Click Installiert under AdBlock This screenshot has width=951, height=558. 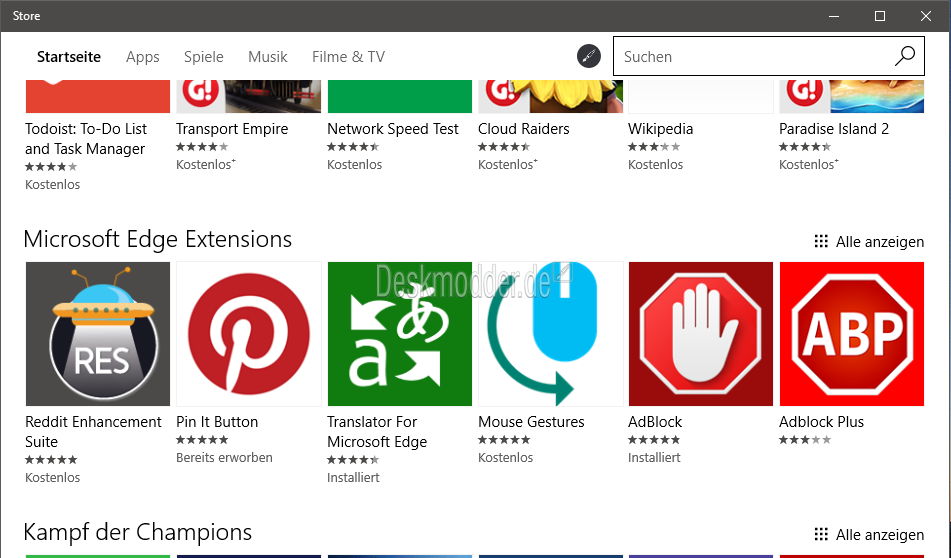coord(654,457)
